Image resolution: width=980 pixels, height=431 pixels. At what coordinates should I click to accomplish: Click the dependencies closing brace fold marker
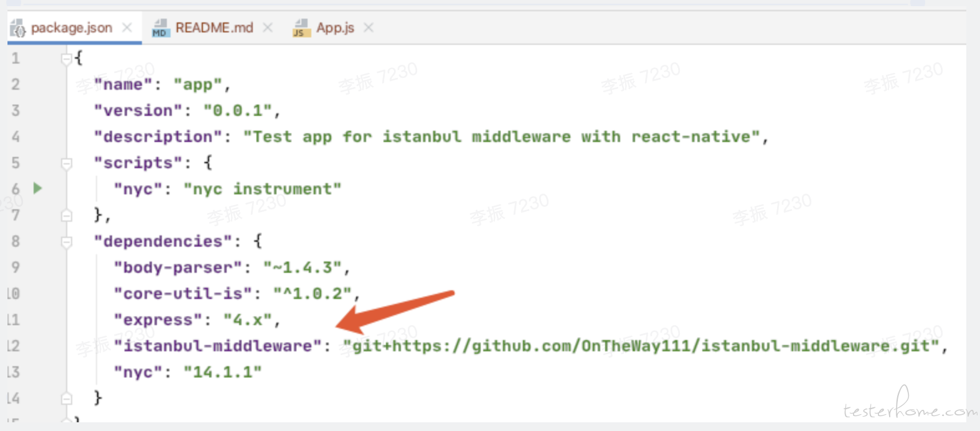point(66,399)
